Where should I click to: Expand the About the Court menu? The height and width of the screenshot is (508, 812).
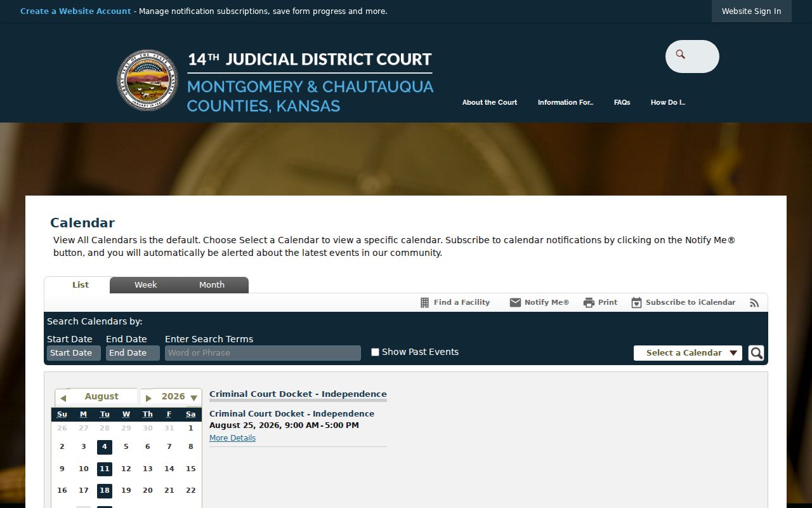click(490, 102)
